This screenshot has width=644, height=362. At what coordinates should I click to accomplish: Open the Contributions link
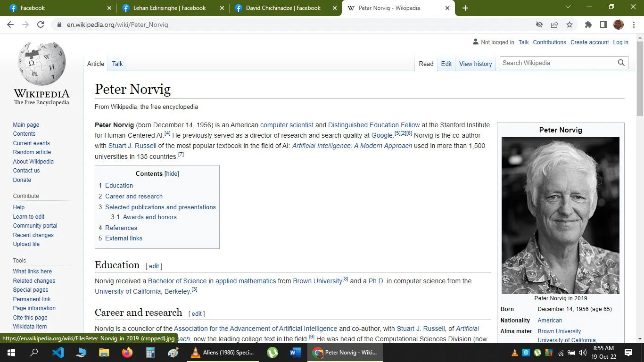tap(550, 42)
